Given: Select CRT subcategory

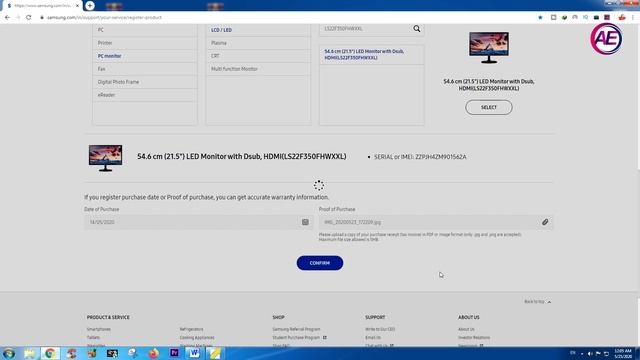Looking at the screenshot, I should click(x=258, y=56).
